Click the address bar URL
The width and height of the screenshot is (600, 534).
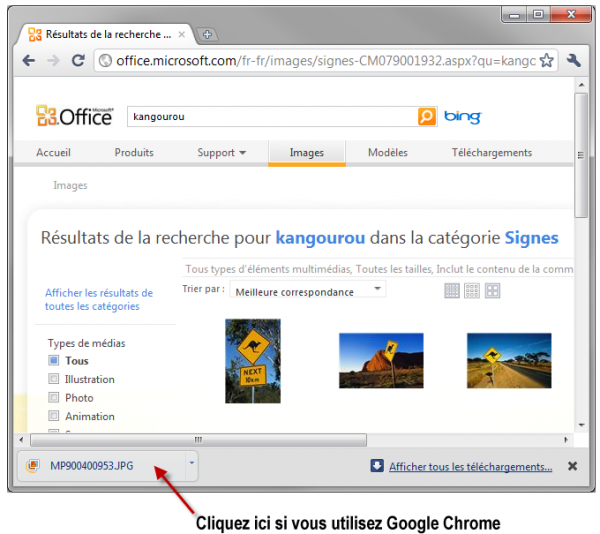pos(326,60)
